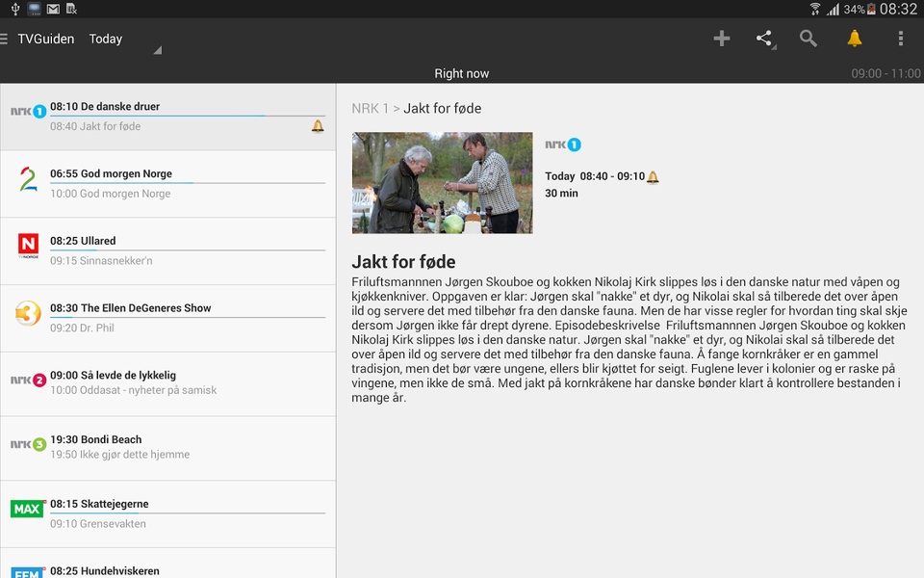Select the TV3 channel logo

28,313
